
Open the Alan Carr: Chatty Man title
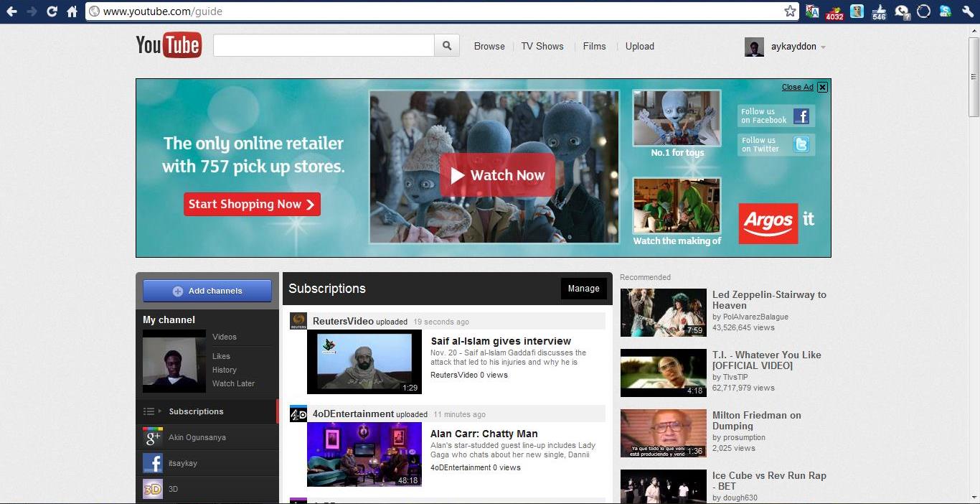pyautogui.click(x=484, y=434)
